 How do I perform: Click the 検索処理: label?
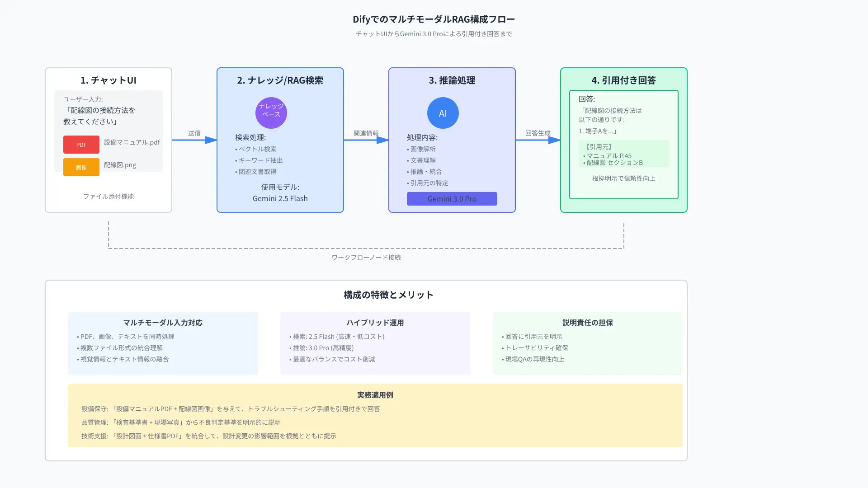coord(250,137)
